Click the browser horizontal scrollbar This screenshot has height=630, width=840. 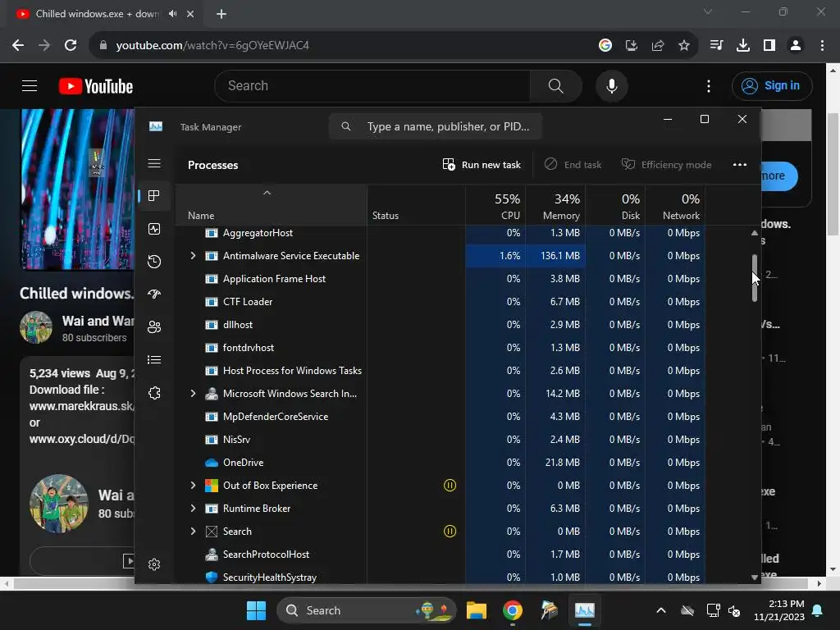(412, 584)
